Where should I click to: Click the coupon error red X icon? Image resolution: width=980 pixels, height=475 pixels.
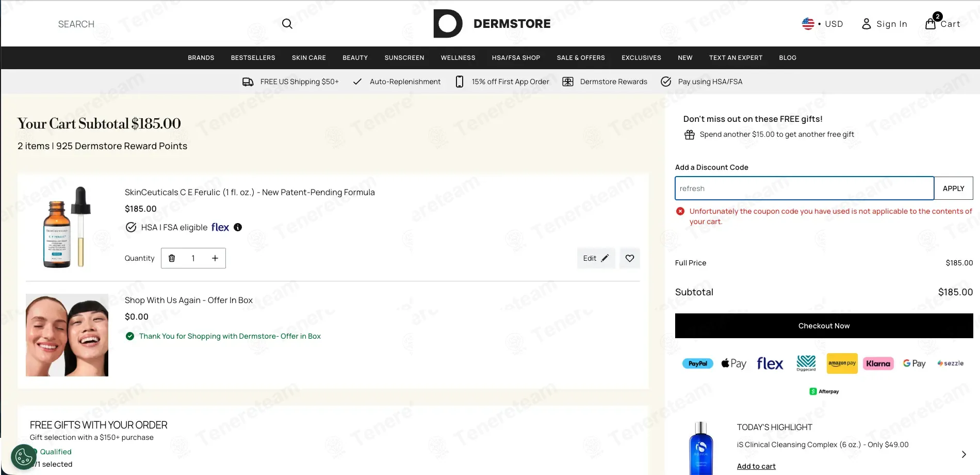pos(680,211)
